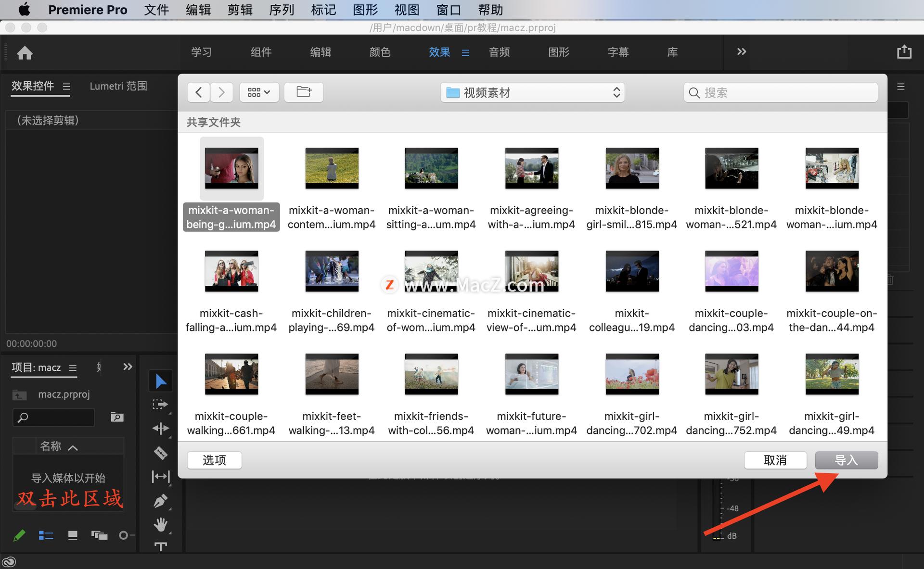Select the Pen tool
This screenshot has width=924, height=569.
160,501
